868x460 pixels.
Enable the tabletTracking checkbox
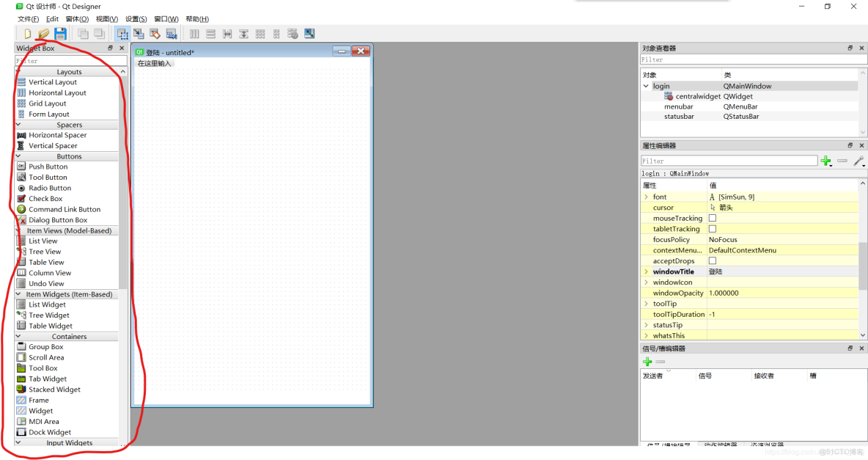pyautogui.click(x=713, y=229)
